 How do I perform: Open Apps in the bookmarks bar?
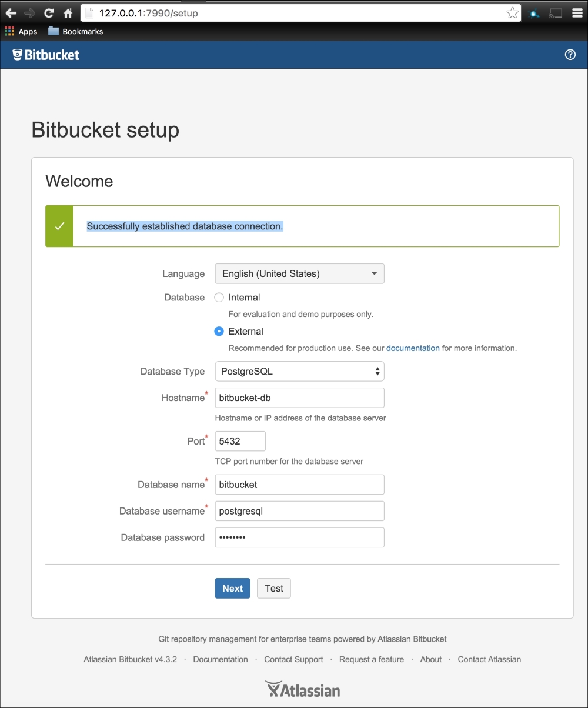pos(21,31)
